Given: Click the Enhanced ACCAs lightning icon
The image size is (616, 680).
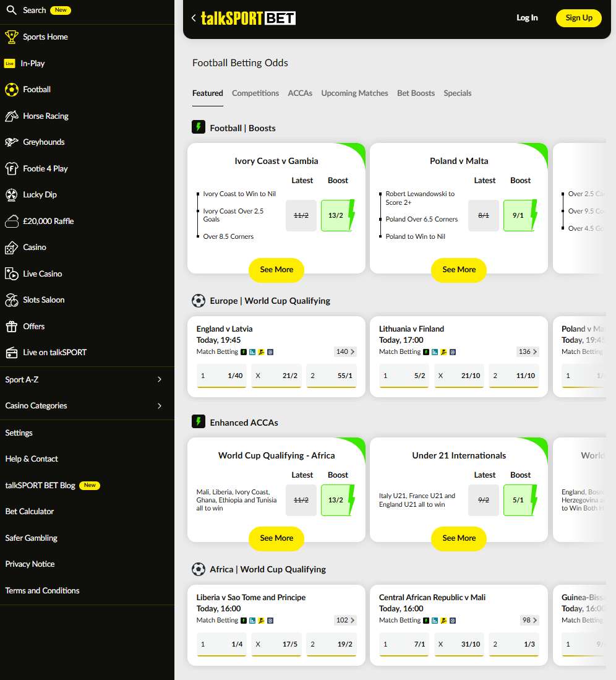Looking at the screenshot, I should tap(199, 421).
